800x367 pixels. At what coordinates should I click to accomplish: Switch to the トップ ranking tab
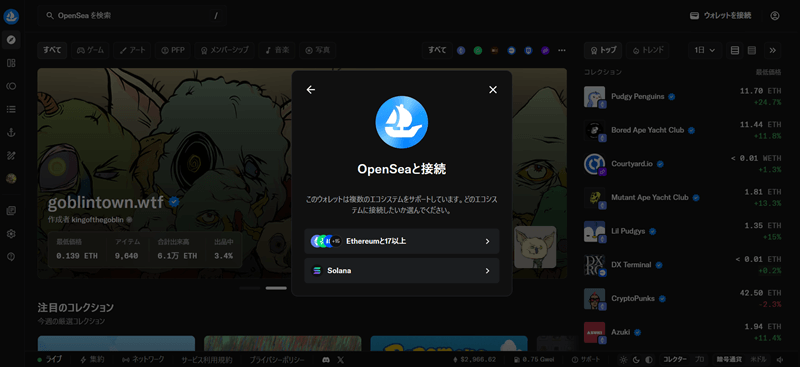[603, 51]
